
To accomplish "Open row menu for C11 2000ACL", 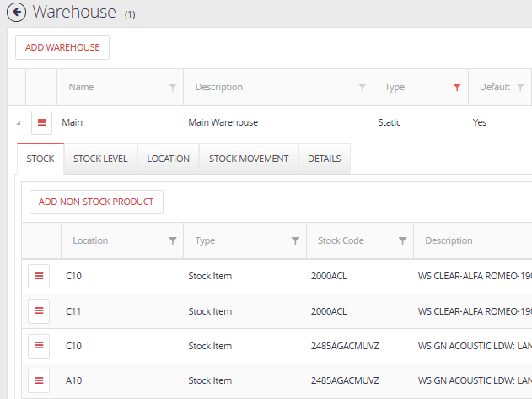I will tap(39, 311).
